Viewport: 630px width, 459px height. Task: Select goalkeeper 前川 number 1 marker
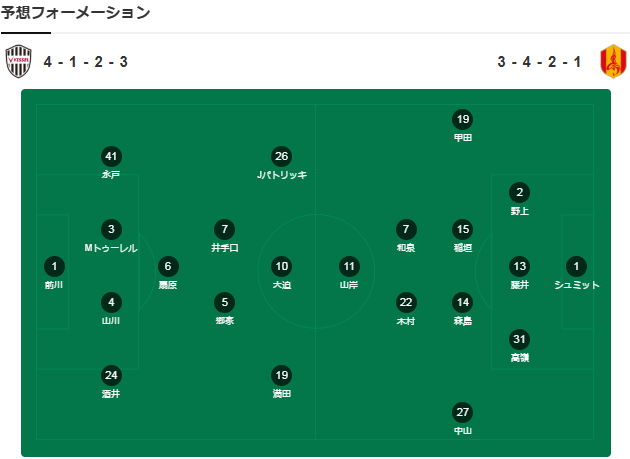[54, 266]
